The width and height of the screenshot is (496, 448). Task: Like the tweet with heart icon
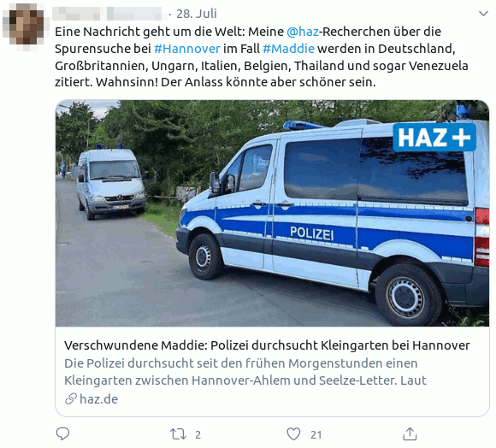tap(293, 433)
